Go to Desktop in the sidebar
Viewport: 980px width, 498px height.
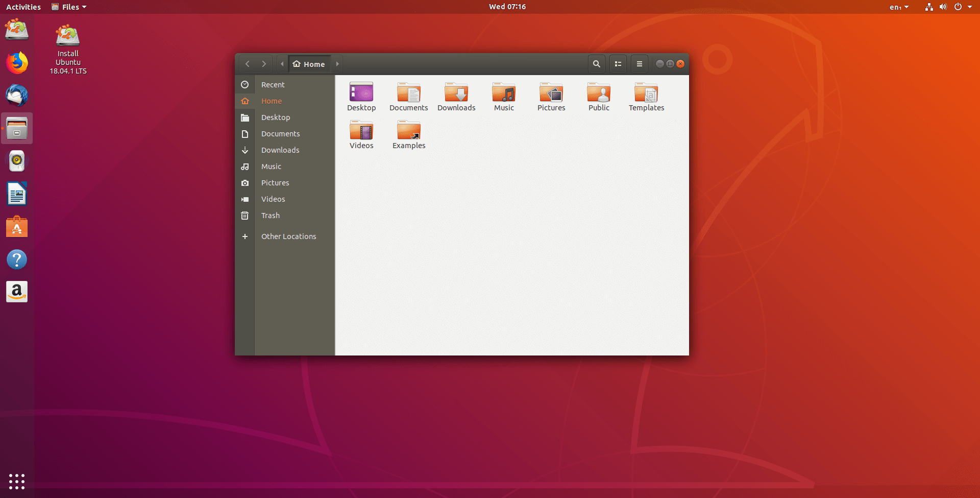[x=285, y=117]
